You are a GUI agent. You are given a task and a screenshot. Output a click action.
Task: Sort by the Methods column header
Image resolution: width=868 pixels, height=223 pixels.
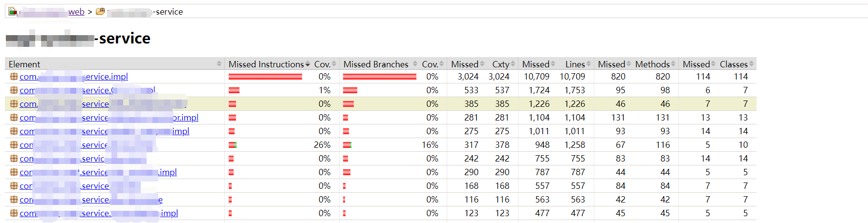[x=655, y=64]
